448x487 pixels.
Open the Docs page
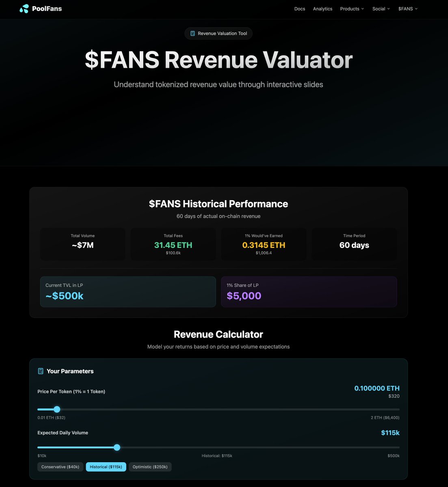300,9
